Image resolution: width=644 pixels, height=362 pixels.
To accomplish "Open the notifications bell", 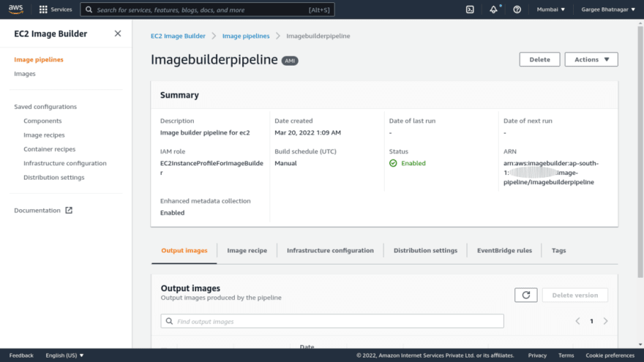I will tap(494, 10).
